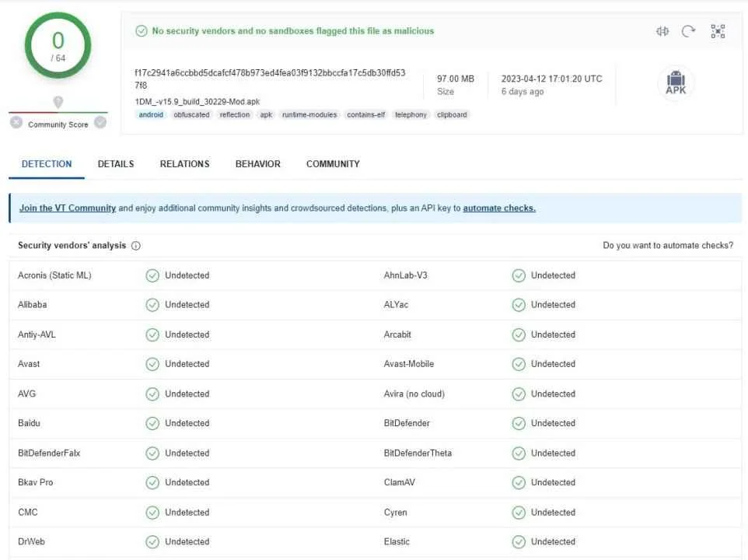Click the Security vendors' analysis heading

[x=72, y=246]
